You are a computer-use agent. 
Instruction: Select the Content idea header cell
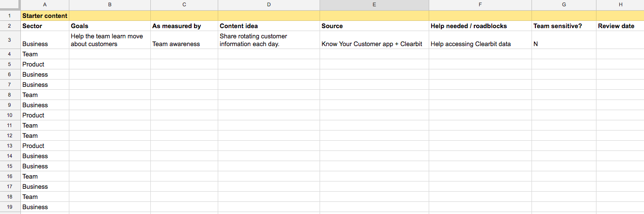pyautogui.click(x=269, y=26)
